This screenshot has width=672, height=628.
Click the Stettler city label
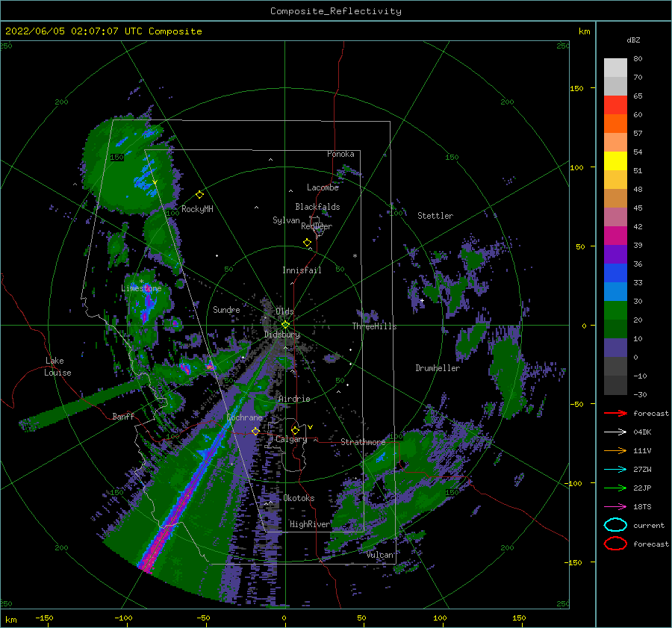[x=435, y=216]
